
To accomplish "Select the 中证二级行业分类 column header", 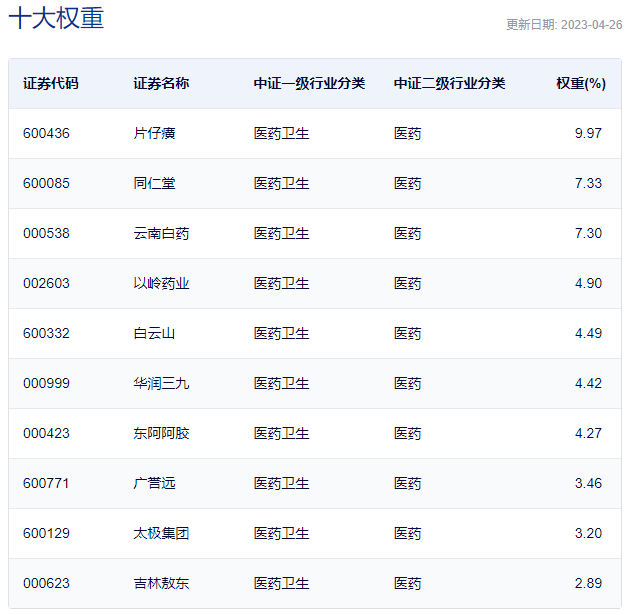I will pos(449,83).
